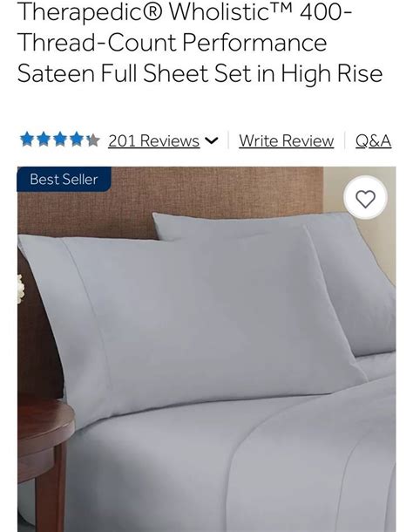
Task: Click the first blue rating star
Action: 27,140
